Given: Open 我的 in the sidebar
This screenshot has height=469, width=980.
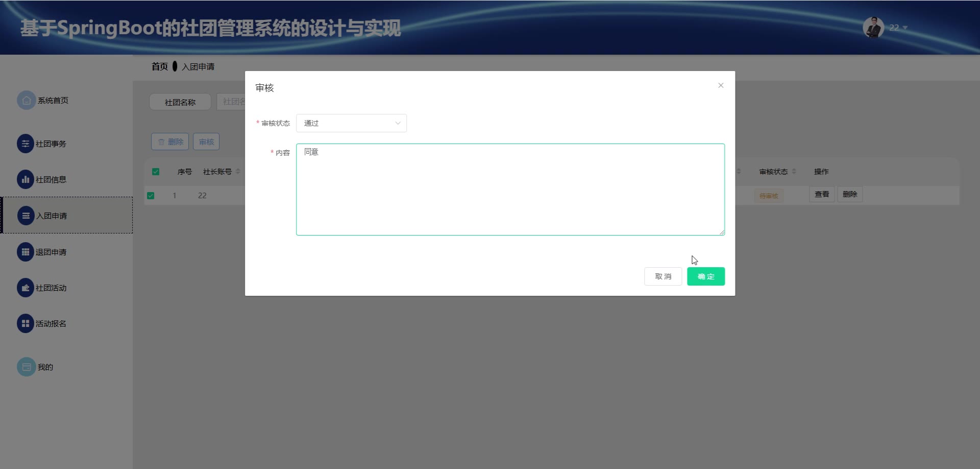Looking at the screenshot, I should [45, 367].
